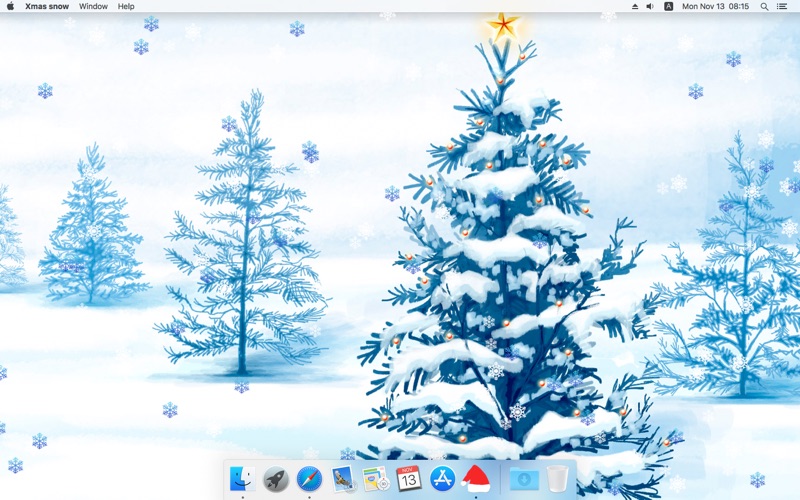The width and height of the screenshot is (800, 500).
Task: Open the Maps-style directory utility icon in dock
Action: (376, 479)
